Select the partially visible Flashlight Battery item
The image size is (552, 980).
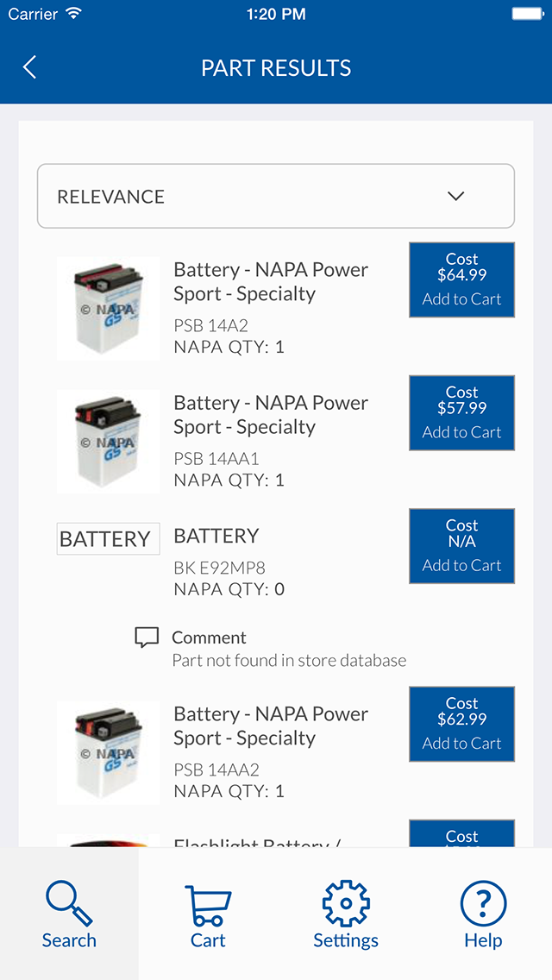(x=257, y=842)
